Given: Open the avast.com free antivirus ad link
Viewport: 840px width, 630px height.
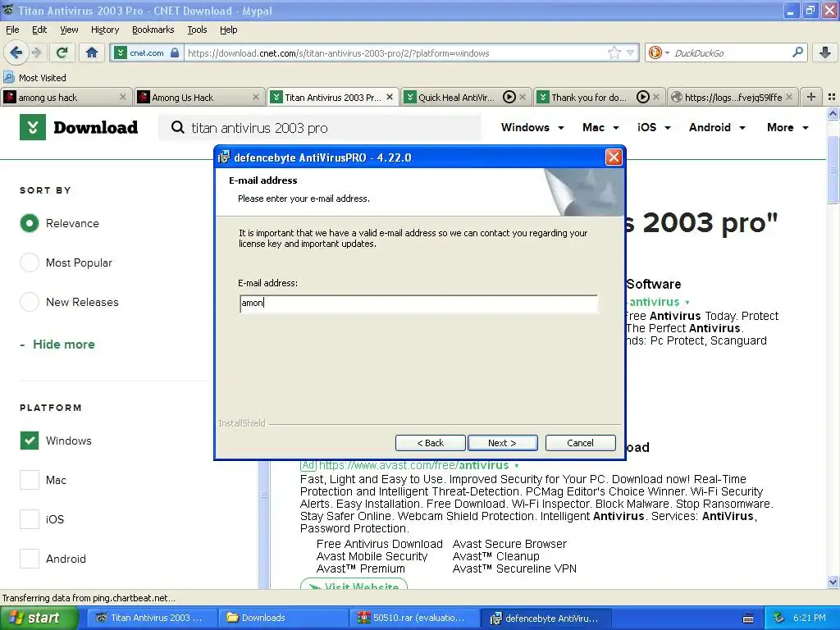Looking at the screenshot, I should [x=413, y=465].
